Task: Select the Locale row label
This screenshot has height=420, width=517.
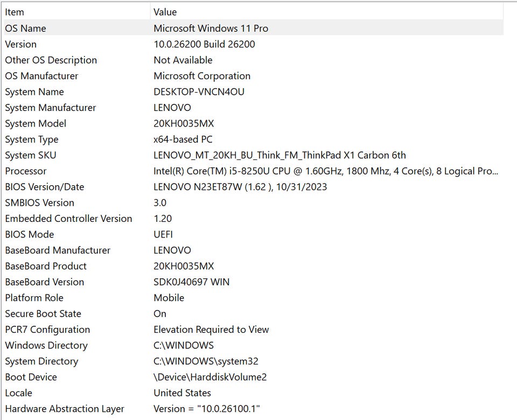Action: click(18, 393)
